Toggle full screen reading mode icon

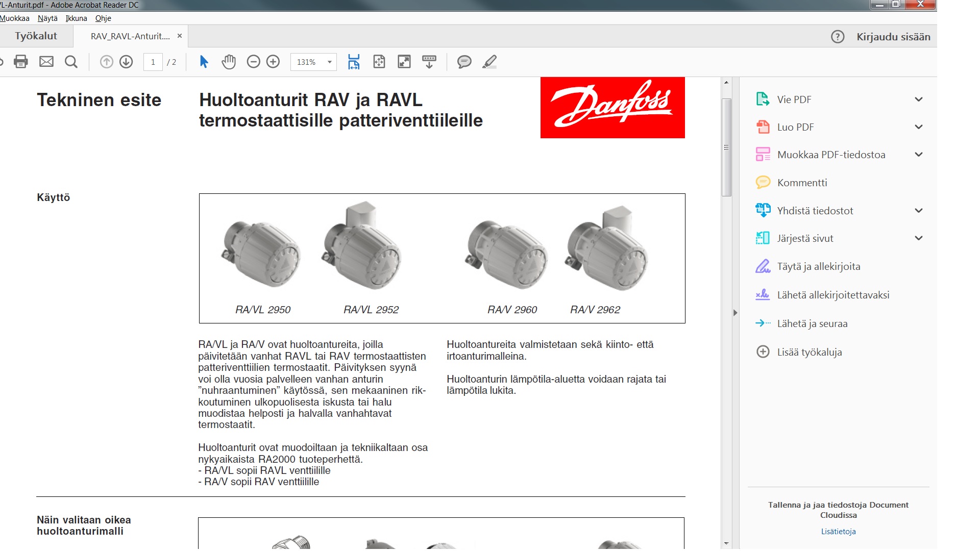(x=404, y=62)
